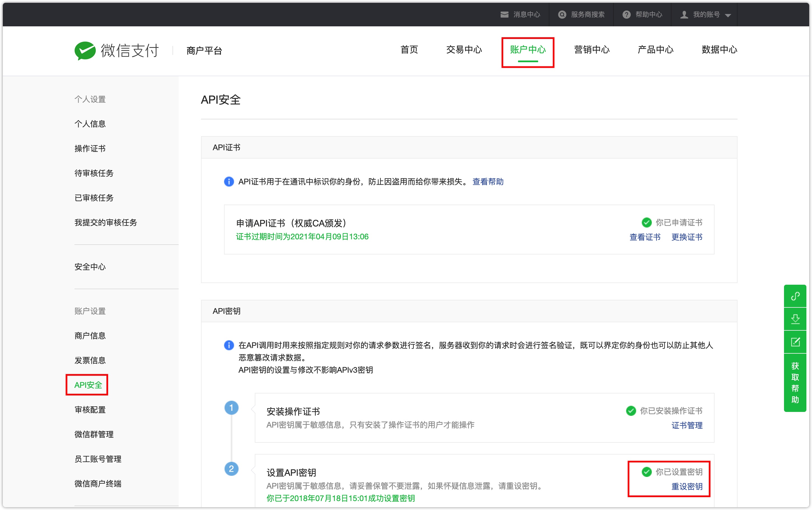
Task: Click the text 你已于2018年07月18日15:01成功设置密钥
Action: pyautogui.click(x=341, y=498)
